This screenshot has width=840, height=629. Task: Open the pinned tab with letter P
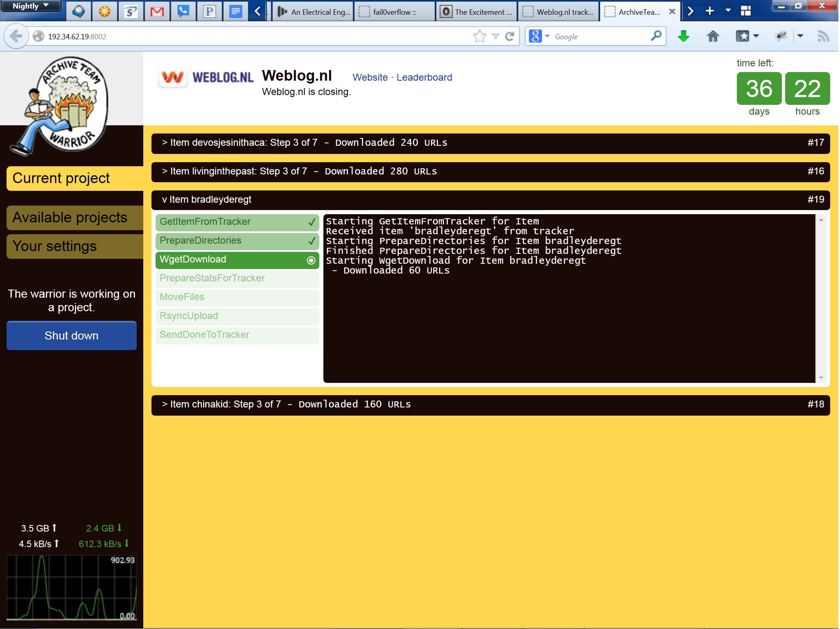pyautogui.click(x=209, y=11)
